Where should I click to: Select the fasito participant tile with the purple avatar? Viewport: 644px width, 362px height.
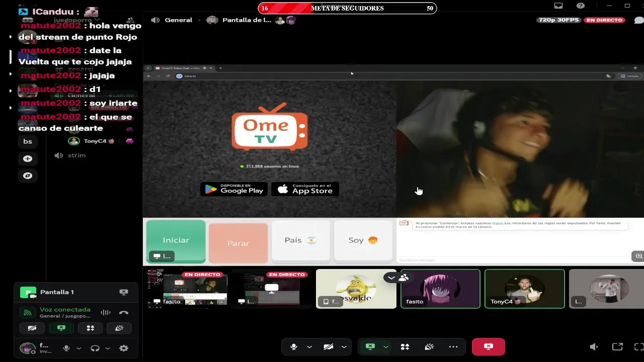(440, 289)
